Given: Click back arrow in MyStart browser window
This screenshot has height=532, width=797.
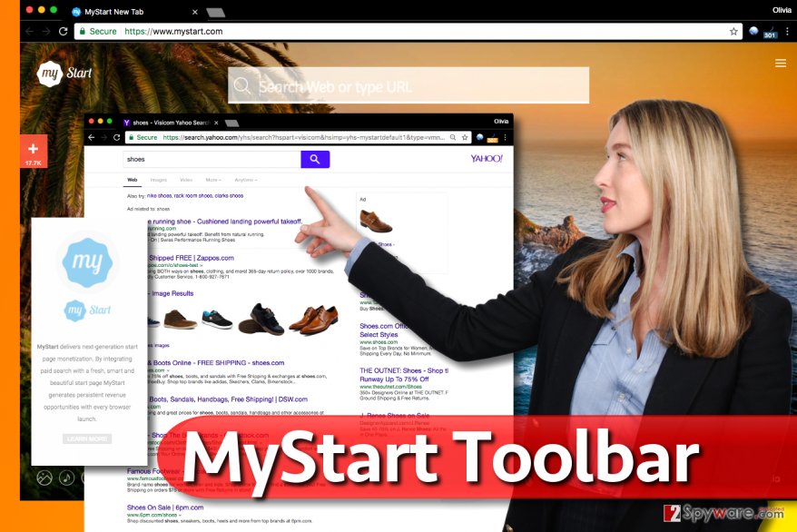Looking at the screenshot, I should click(29, 32).
